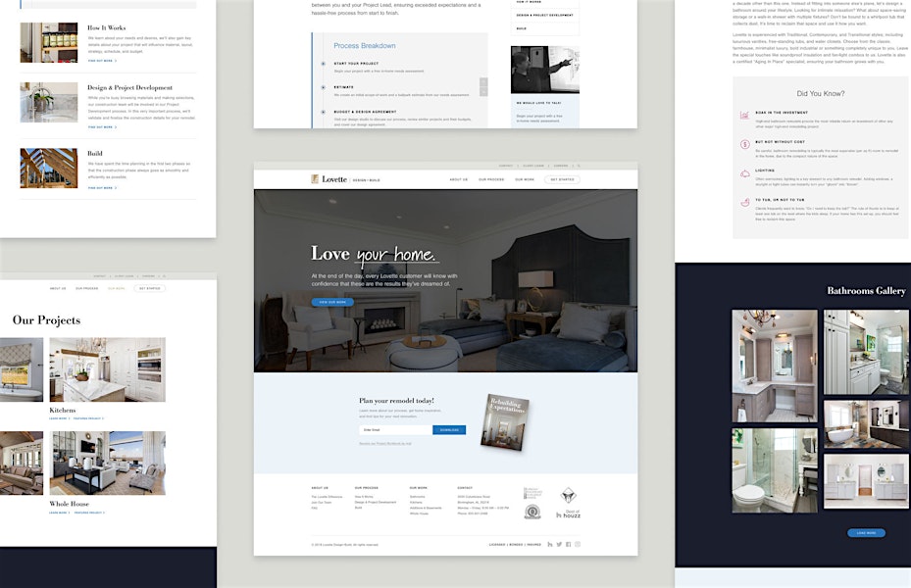This screenshot has width=911, height=588.
Task: Open the search magnifier in the top bar
Action: [x=579, y=166]
